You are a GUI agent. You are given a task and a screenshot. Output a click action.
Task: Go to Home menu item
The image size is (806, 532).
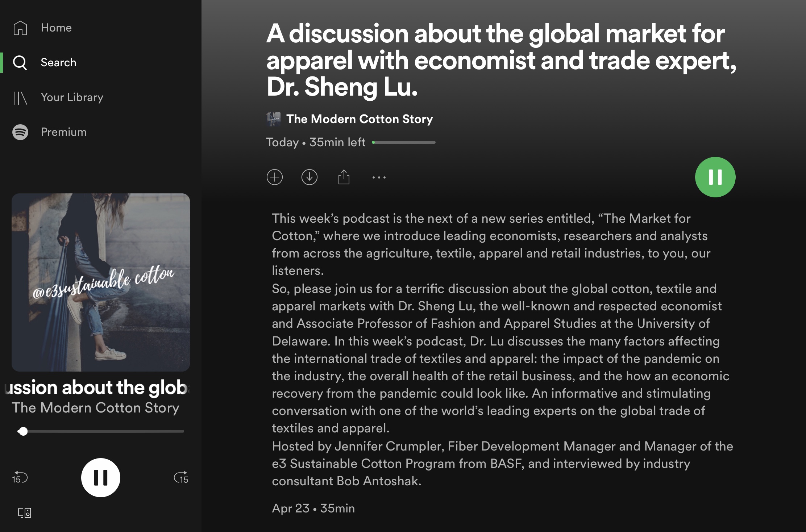click(56, 28)
